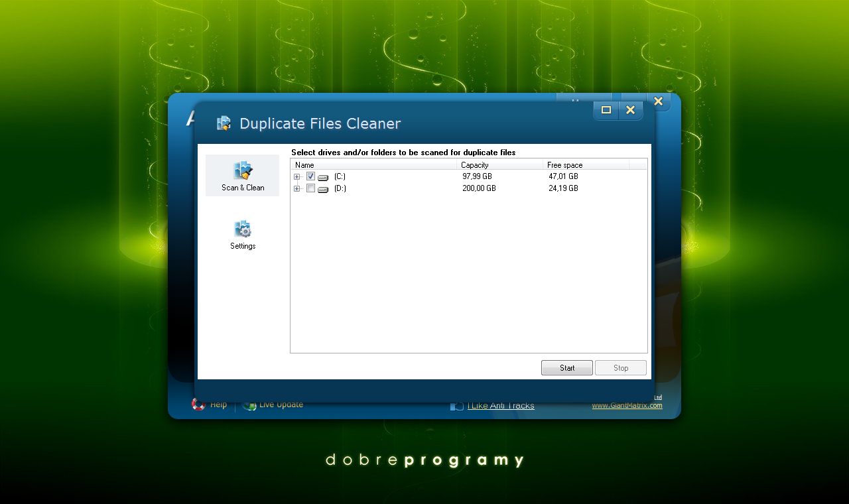The width and height of the screenshot is (849, 504).
Task: Open the Settings gear icon in the sidebar
Action: 243,229
